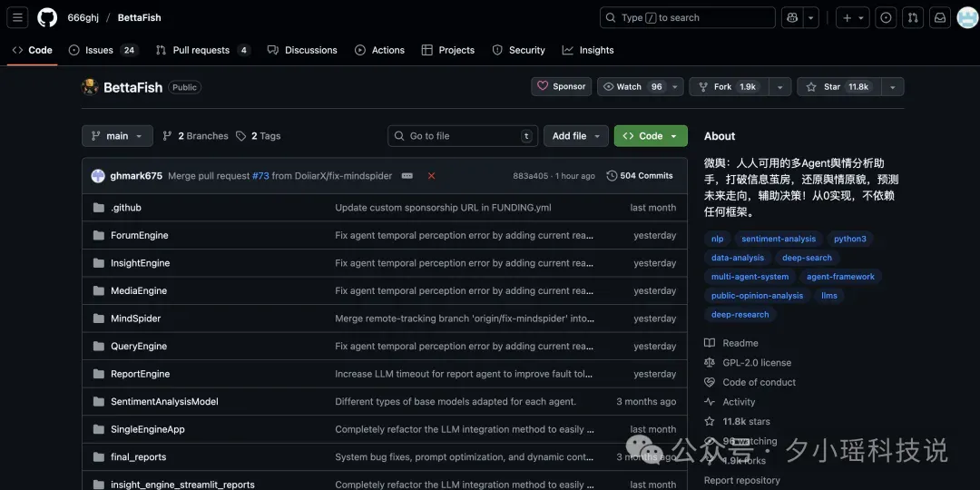Switch to the Issues tab
Viewport: 980px width, 490px height.
click(x=103, y=50)
